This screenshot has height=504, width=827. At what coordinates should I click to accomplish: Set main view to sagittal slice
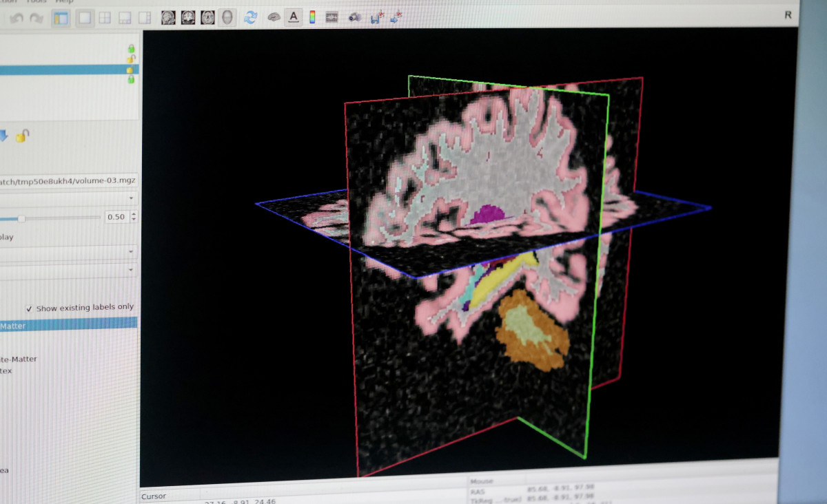168,17
